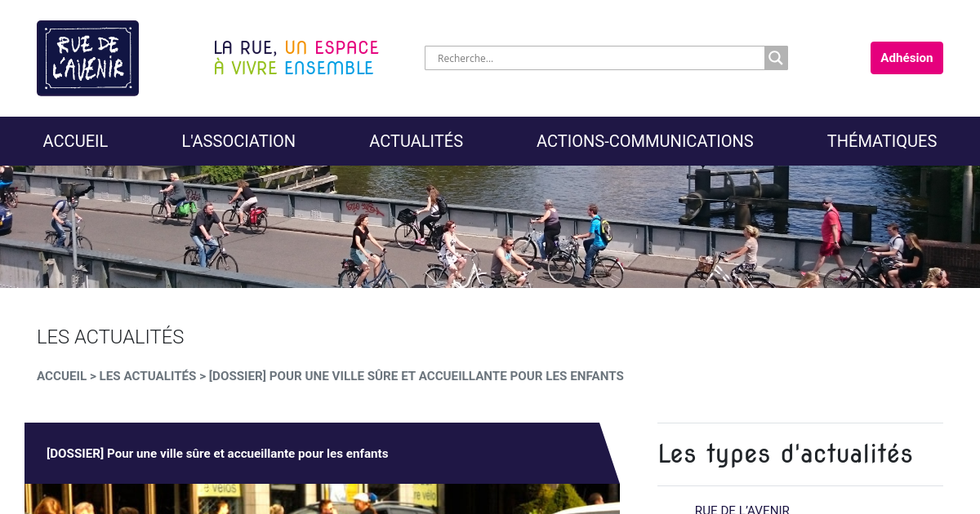The width and height of the screenshot is (980, 514).
Task: Open the ACTUALITÉS menu
Action: [x=416, y=141]
